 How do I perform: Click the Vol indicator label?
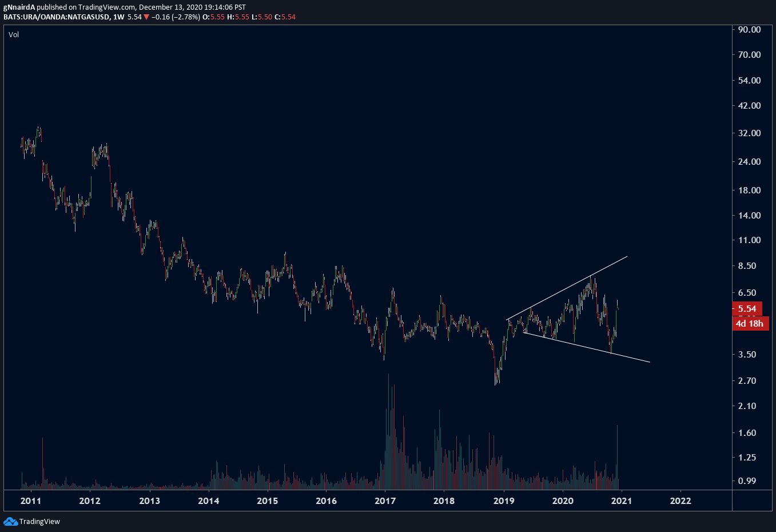(14, 35)
